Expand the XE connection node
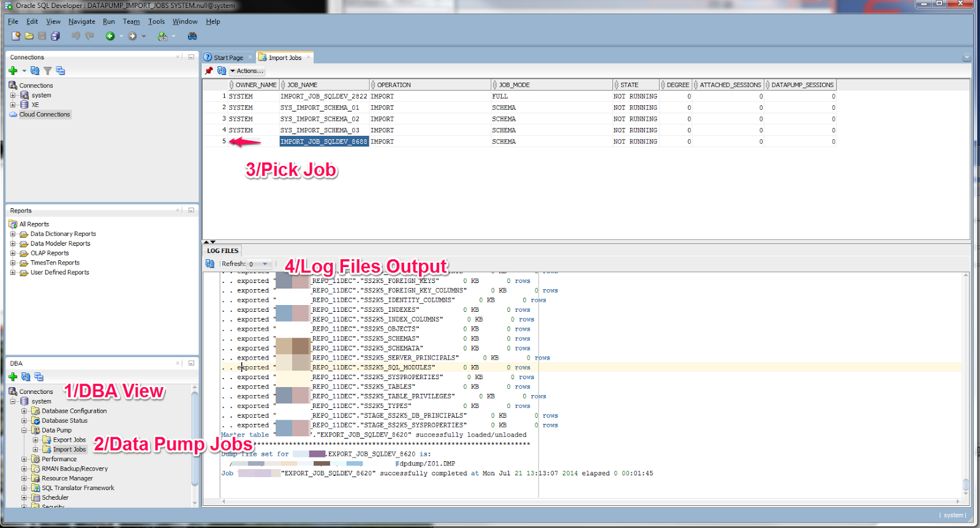 pos(13,105)
